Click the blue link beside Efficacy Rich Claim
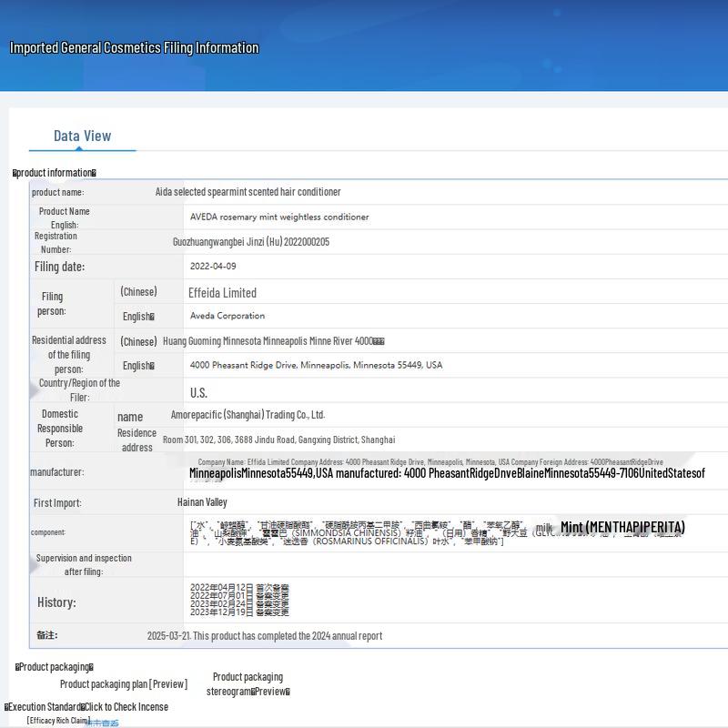The height and width of the screenshot is (728, 728). 102,723
